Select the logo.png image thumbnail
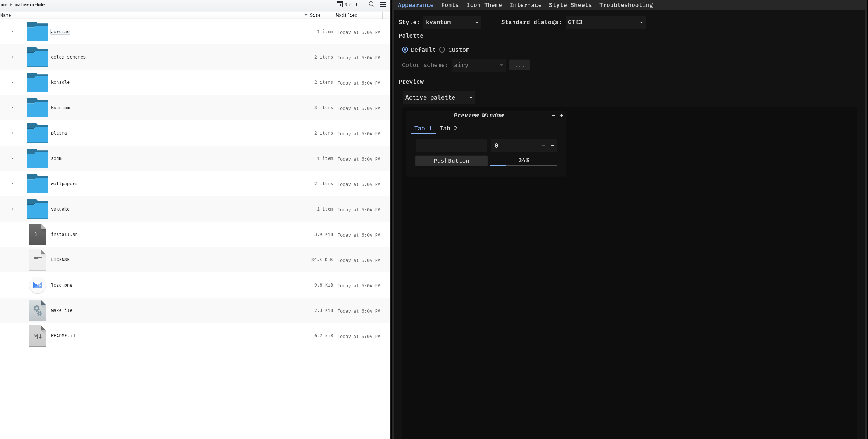 (38, 285)
